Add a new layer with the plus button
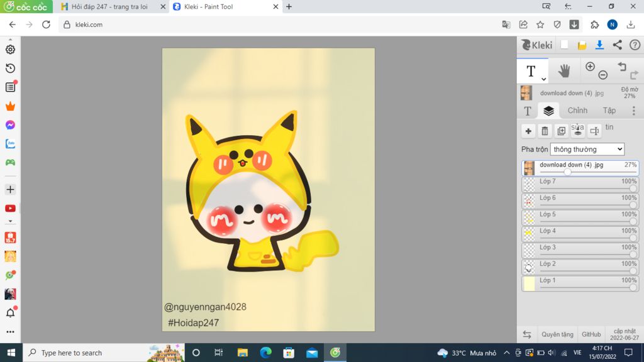Image resolution: width=644 pixels, height=362 pixels. 528,131
